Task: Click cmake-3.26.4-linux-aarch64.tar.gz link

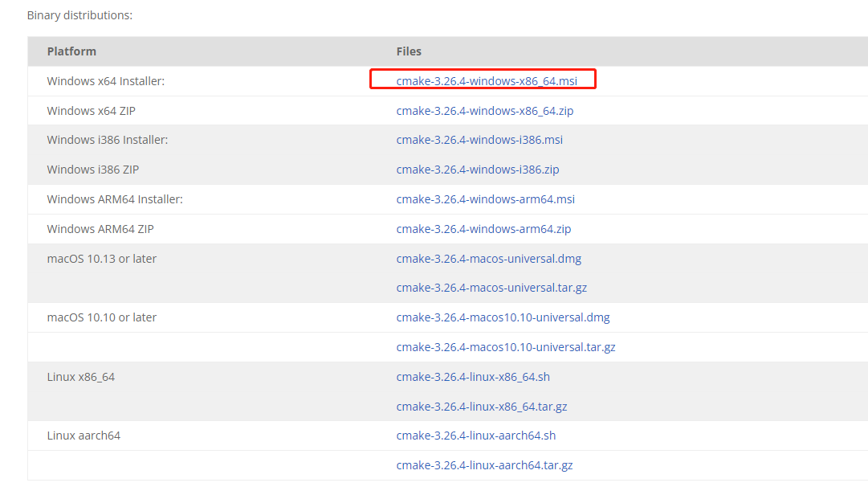Action: coord(484,465)
